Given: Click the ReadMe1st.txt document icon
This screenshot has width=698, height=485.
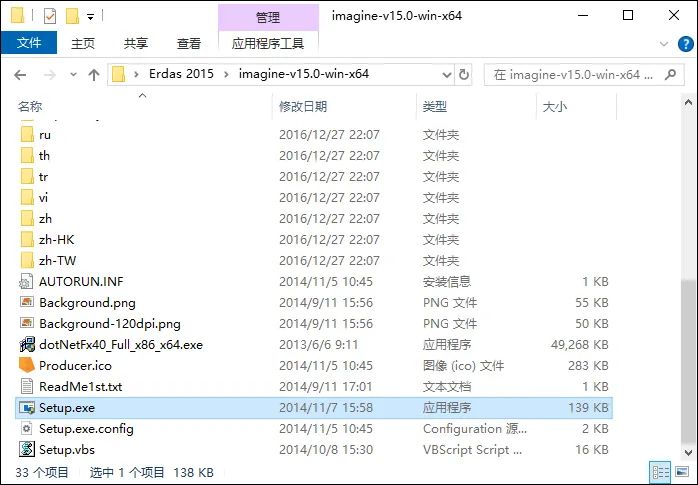Looking at the screenshot, I should (x=27, y=386).
